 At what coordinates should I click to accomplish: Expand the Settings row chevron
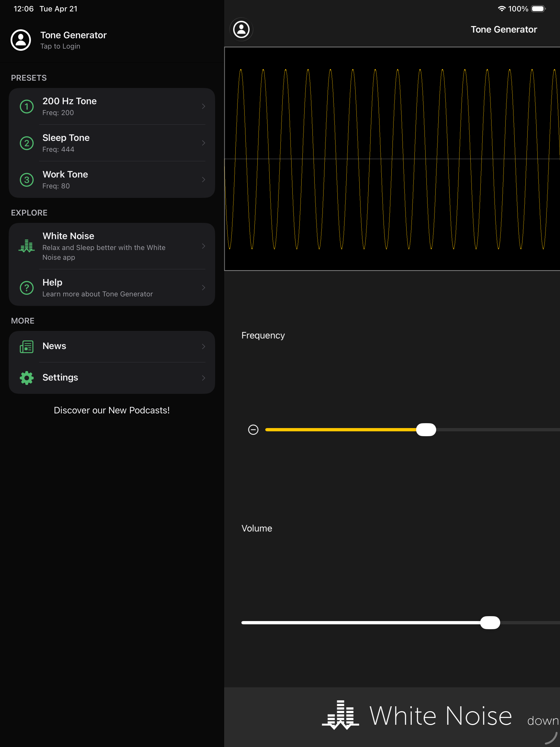203,378
